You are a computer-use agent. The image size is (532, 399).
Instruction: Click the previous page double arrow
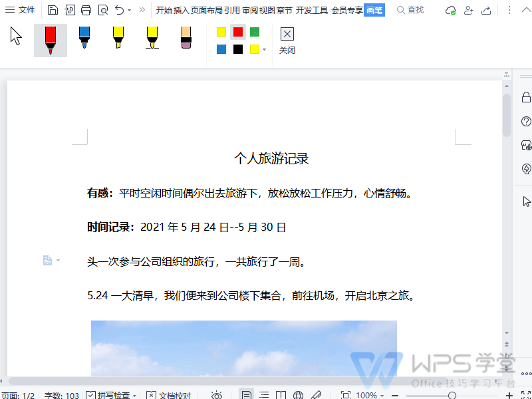click(x=507, y=344)
